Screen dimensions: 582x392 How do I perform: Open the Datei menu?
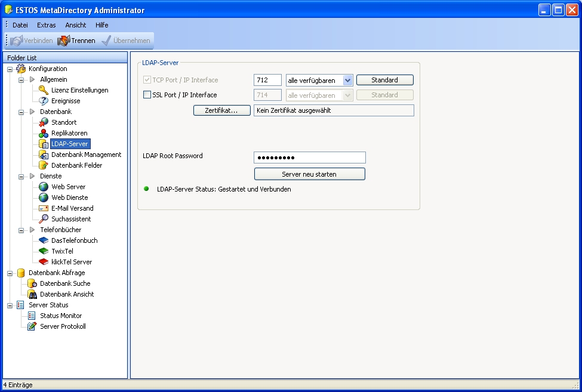tap(20, 25)
